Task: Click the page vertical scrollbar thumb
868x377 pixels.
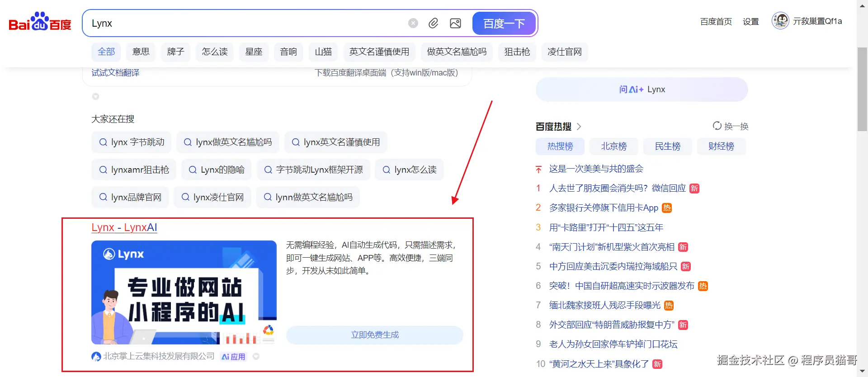Action: [x=862, y=89]
